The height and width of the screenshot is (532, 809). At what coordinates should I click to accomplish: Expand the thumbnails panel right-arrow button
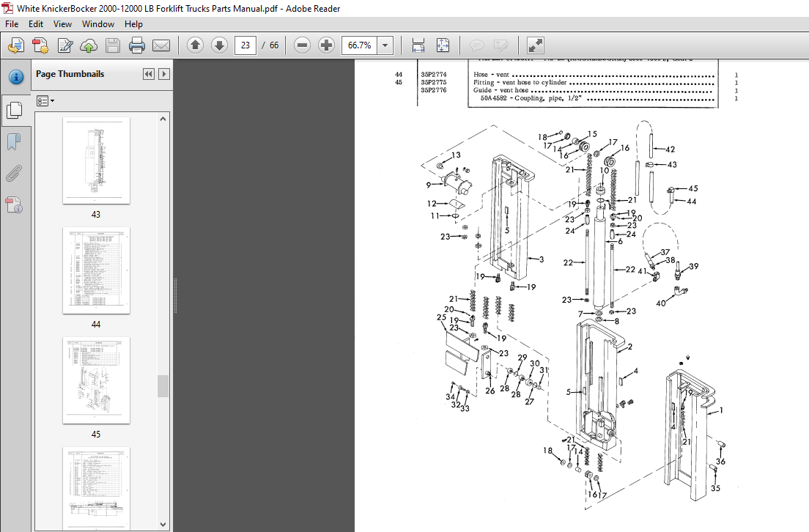[x=164, y=74]
